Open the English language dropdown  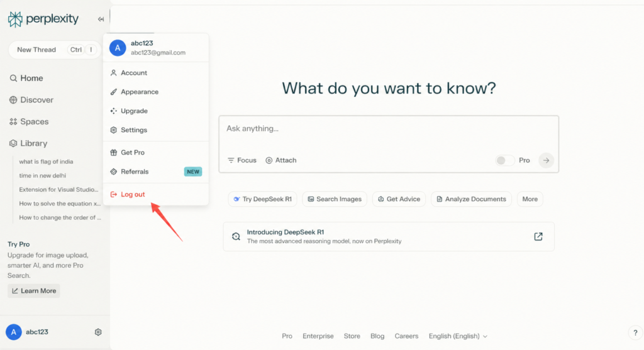(458, 336)
